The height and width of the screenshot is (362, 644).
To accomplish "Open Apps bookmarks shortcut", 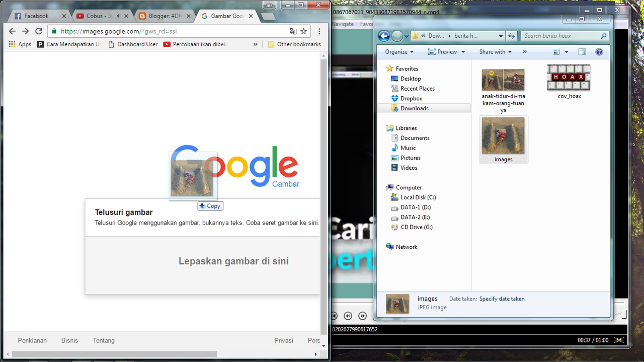I will tap(20, 44).
